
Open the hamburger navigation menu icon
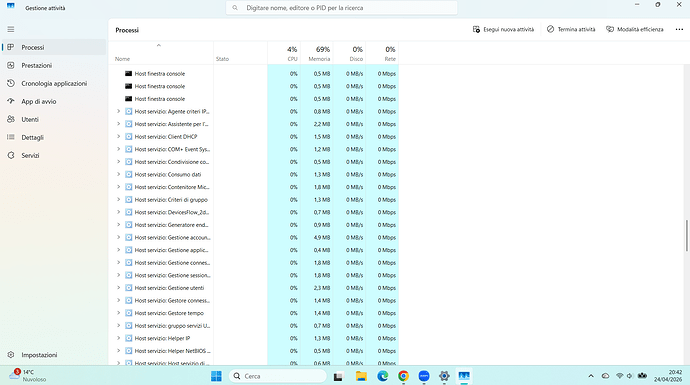11,29
